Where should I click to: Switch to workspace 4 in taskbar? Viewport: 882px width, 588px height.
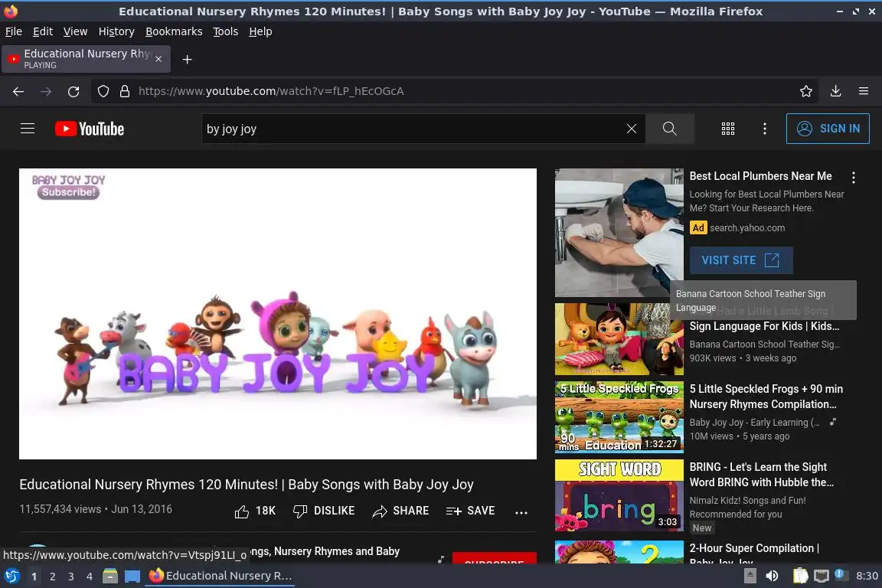pyautogui.click(x=90, y=576)
